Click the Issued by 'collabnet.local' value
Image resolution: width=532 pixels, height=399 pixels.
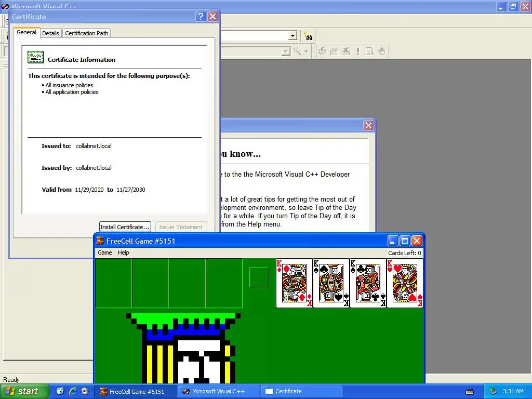tap(94, 168)
